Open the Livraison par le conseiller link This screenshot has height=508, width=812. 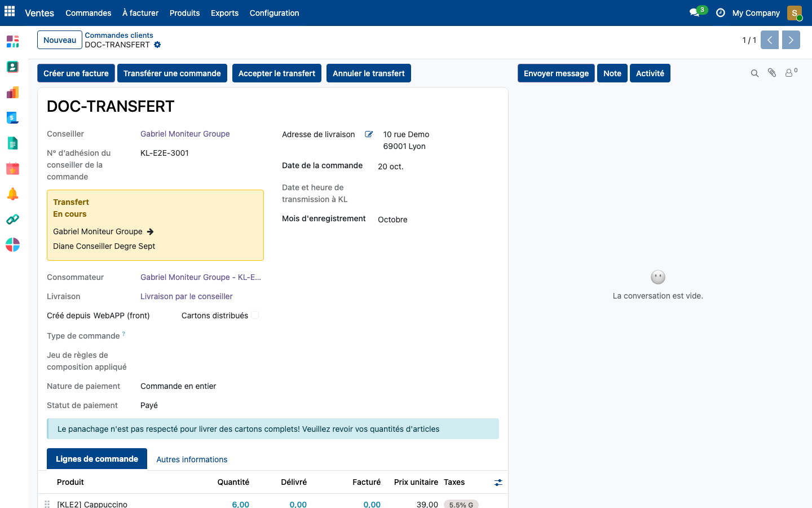[187, 296]
